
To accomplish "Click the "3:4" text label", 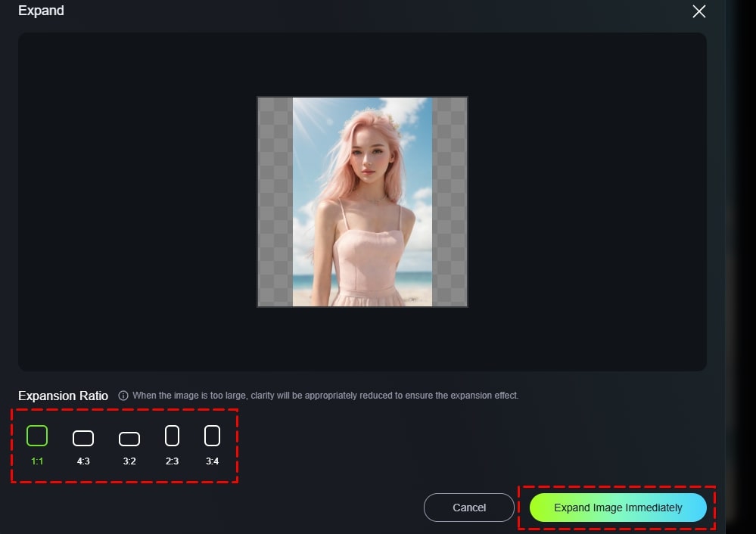I will [212, 461].
